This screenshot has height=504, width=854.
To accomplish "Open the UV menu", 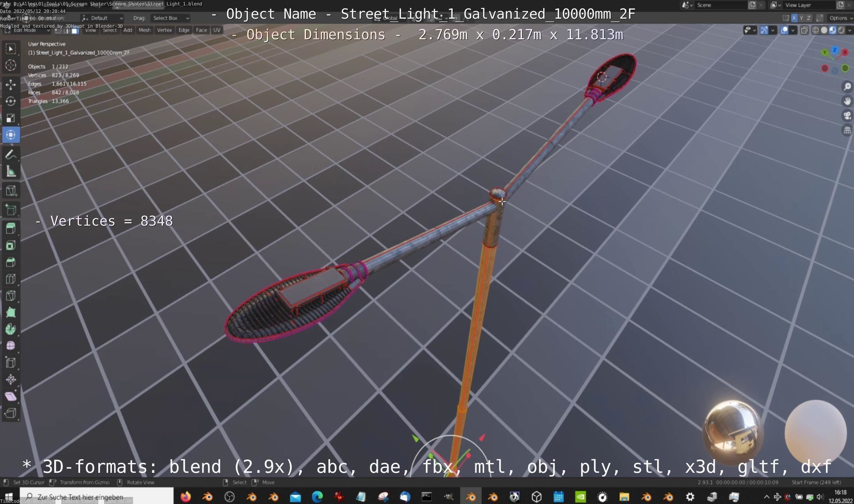I will click(x=217, y=30).
